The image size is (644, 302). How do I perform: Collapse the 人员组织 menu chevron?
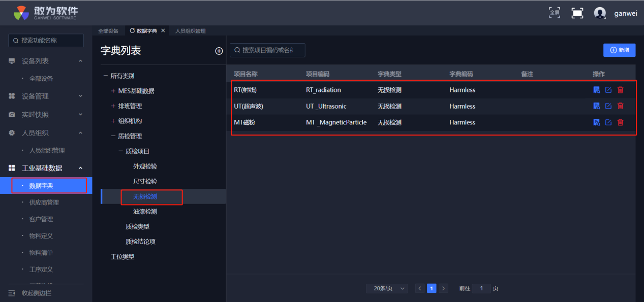(x=80, y=133)
